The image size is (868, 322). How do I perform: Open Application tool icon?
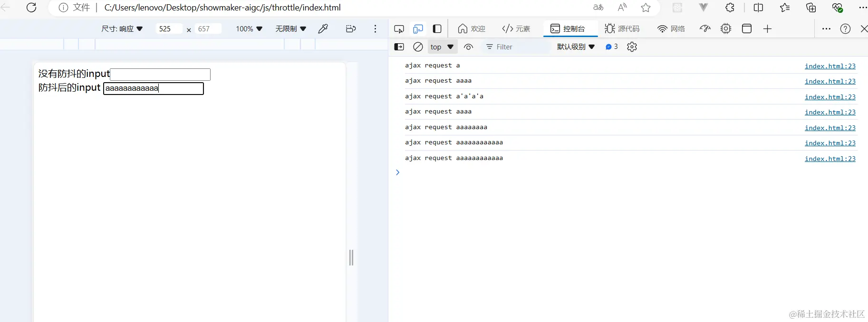tap(747, 29)
